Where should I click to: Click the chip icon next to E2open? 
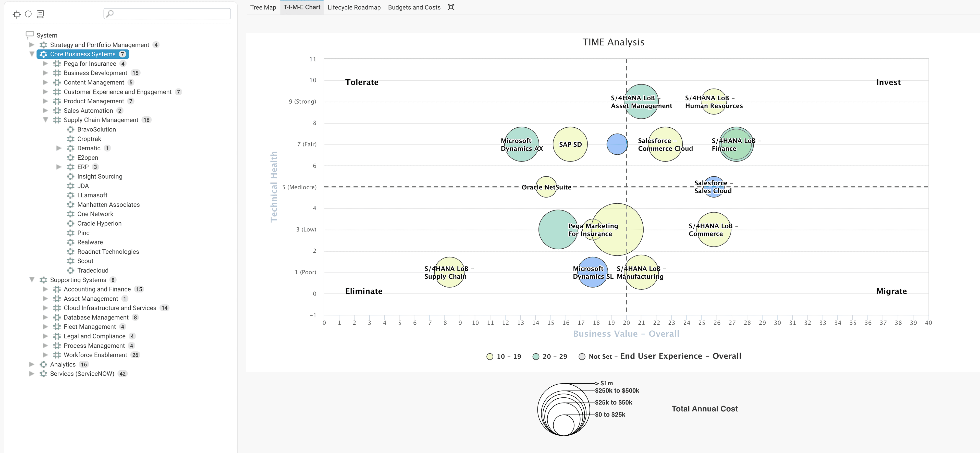point(71,157)
